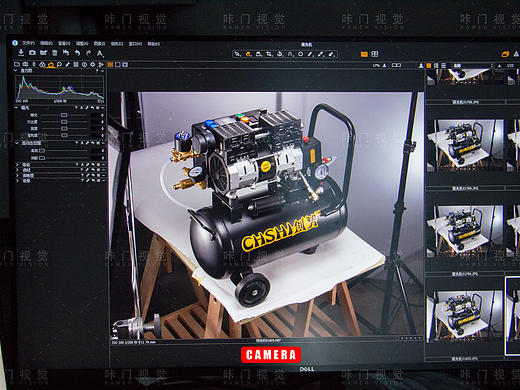520x390 pixels.
Task: Click the Saturation slider handle
Action: (64, 135)
